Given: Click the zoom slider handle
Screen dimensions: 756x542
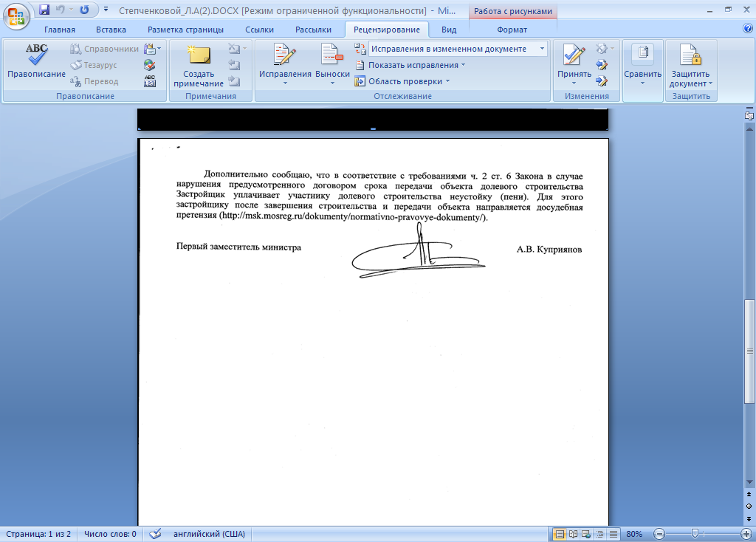Looking at the screenshot, I should click(695, 534).
